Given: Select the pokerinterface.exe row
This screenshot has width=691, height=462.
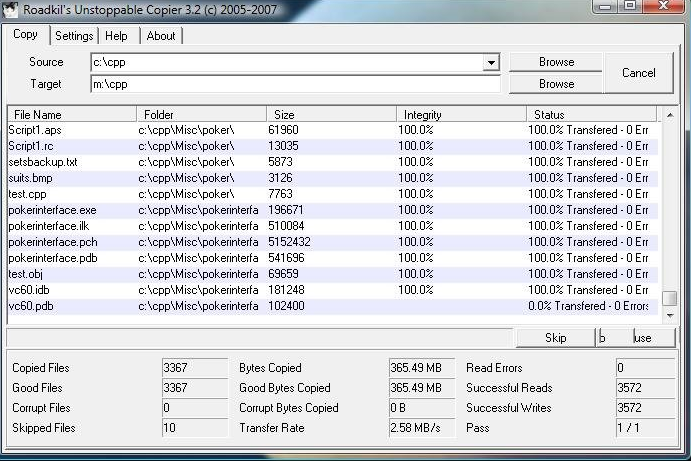Looking at the screenshot, I should 333,210.
